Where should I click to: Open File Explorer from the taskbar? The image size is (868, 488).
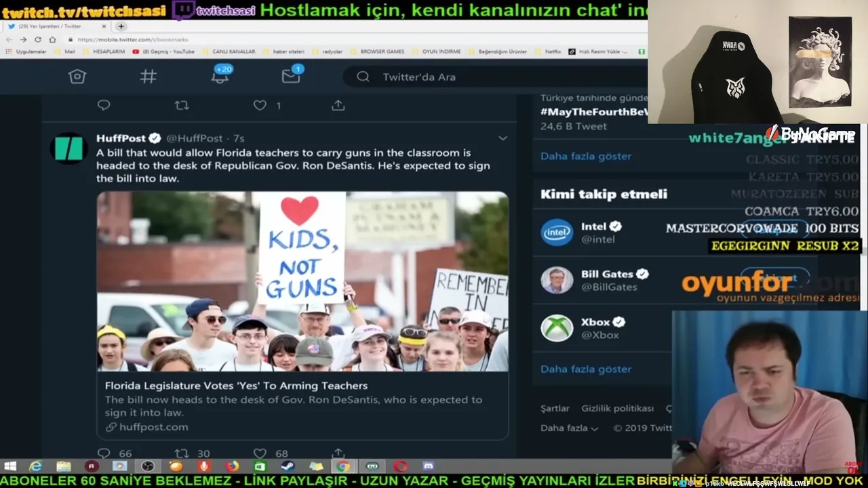64,466
